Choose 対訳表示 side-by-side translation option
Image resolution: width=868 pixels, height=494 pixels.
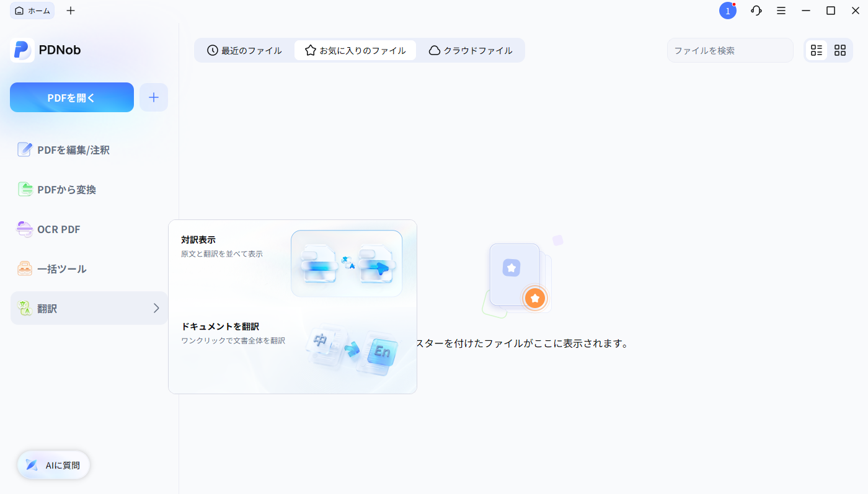click(292, 263)
